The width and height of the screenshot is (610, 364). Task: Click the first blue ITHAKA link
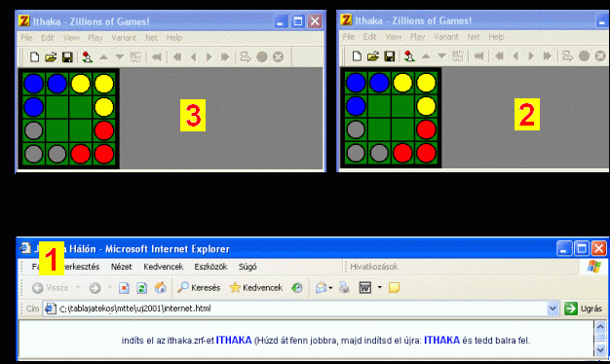(x=234, y=341)
